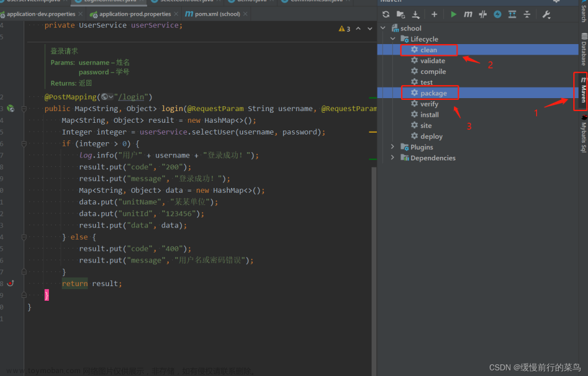The width and height of the screenshot is (588, 376).
Task: Select the school project label in Maven tree
Action: click(410, 28)
